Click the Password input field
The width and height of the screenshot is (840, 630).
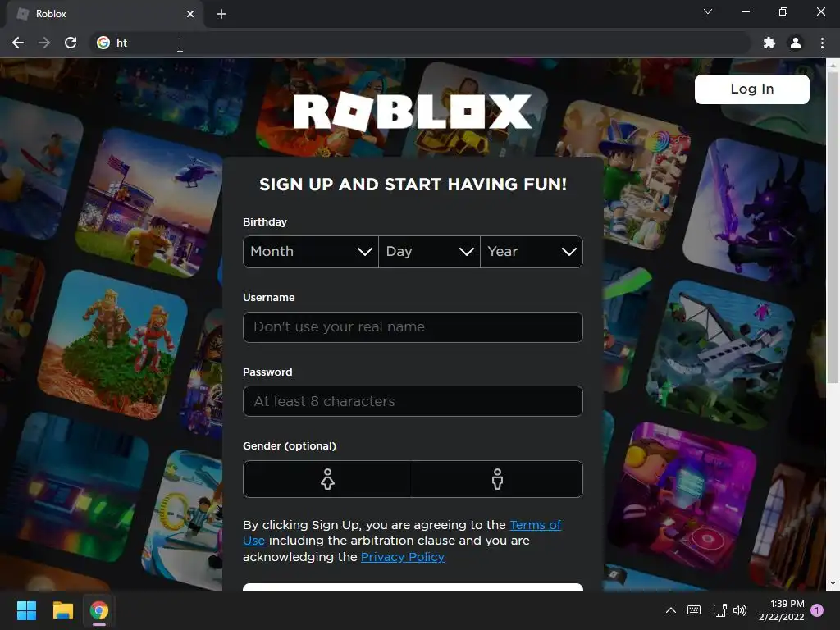(413, 401)
